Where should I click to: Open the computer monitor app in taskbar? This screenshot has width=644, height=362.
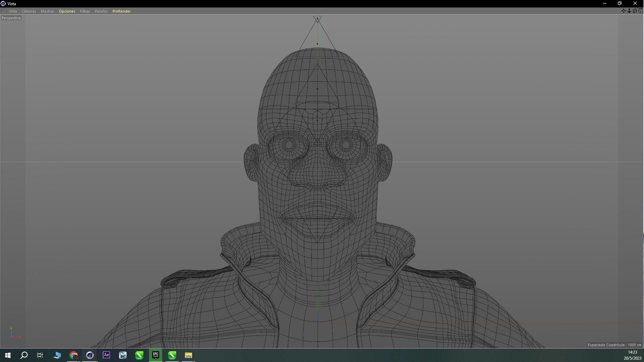coord(57,355)
